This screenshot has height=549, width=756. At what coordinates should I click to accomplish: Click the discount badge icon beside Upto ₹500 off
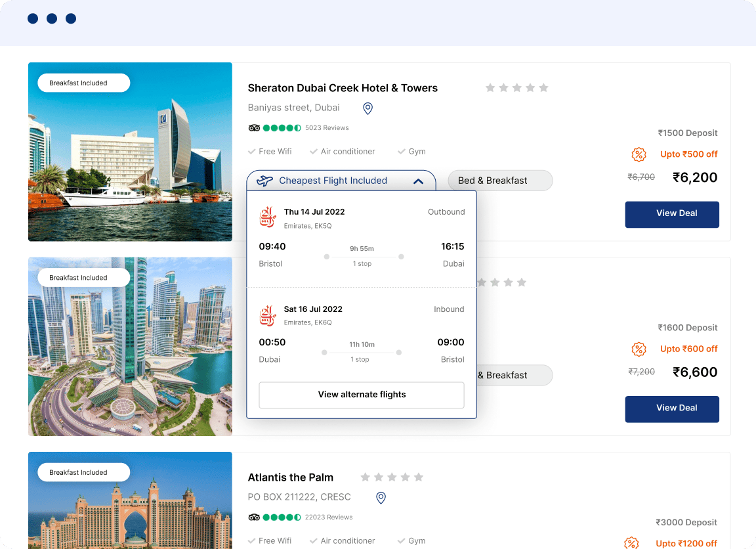pyautogui.click(x=639, y=154)
